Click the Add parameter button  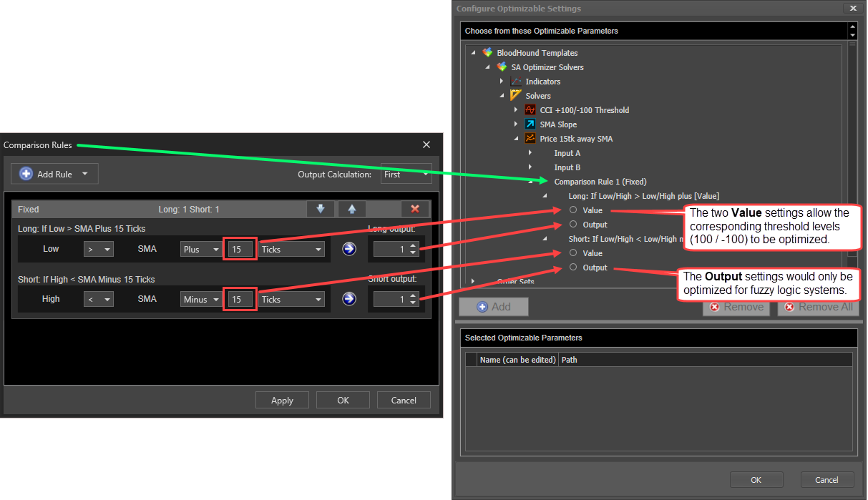[x=494, y=307]
